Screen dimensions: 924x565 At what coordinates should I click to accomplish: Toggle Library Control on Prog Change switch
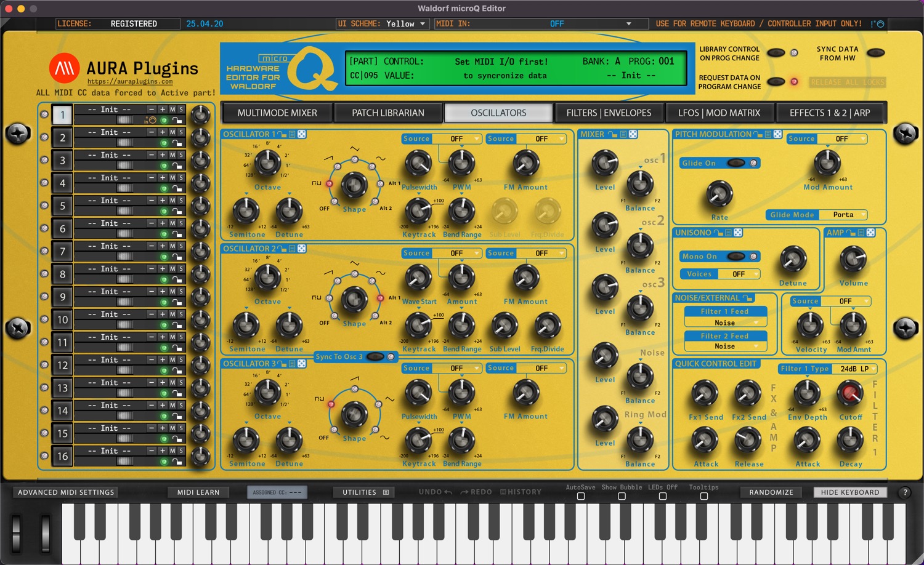click(776, 53)
